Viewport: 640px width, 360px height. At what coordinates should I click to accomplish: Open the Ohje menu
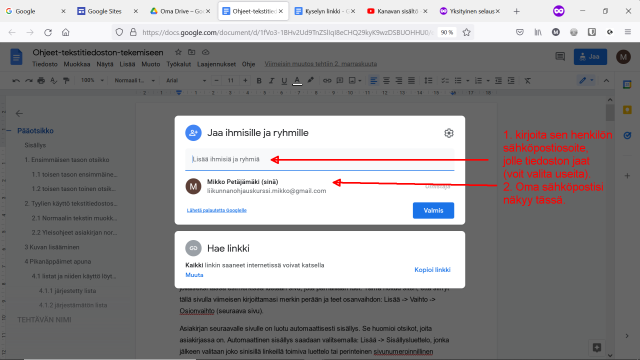[248, 64]
